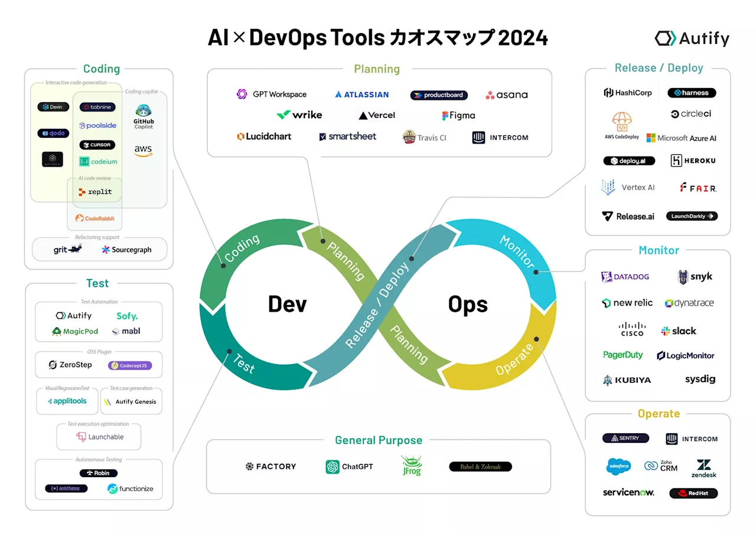Click the "Test Automation" group label
Viewport: 756px width, 535px height.
point(99,302)
